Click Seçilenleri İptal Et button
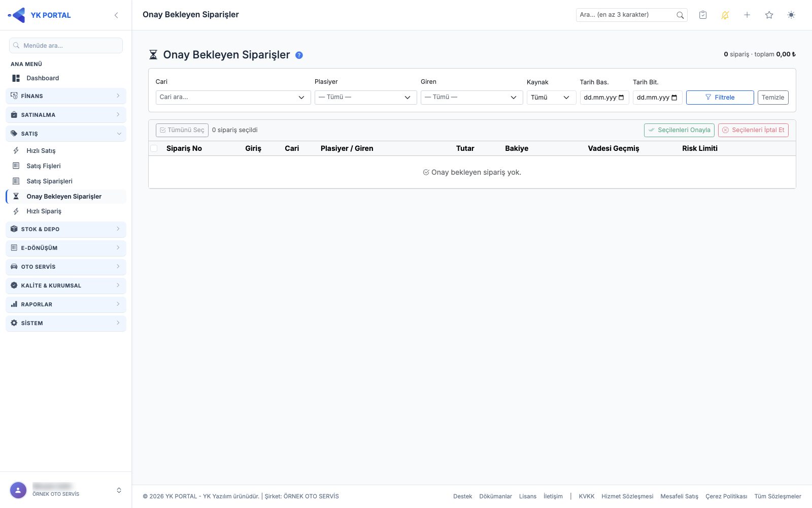812x508 pixels. coord(753,130)
